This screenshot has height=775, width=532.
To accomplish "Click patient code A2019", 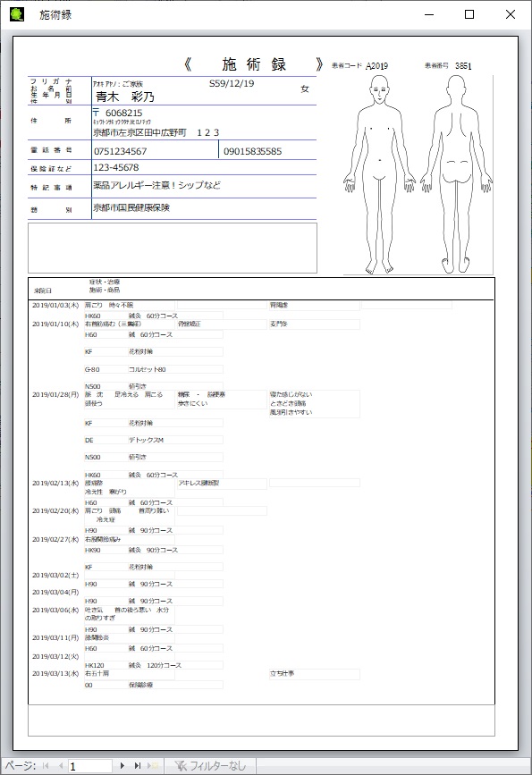I will 376,66.
